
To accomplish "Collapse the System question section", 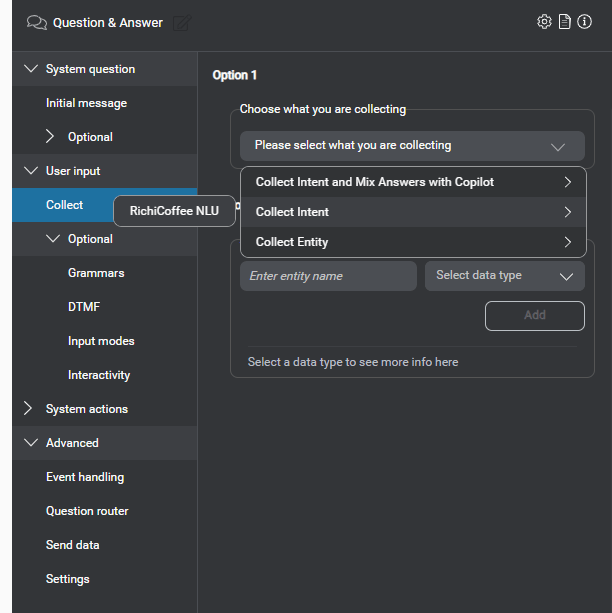I will [x=31, y=69].
